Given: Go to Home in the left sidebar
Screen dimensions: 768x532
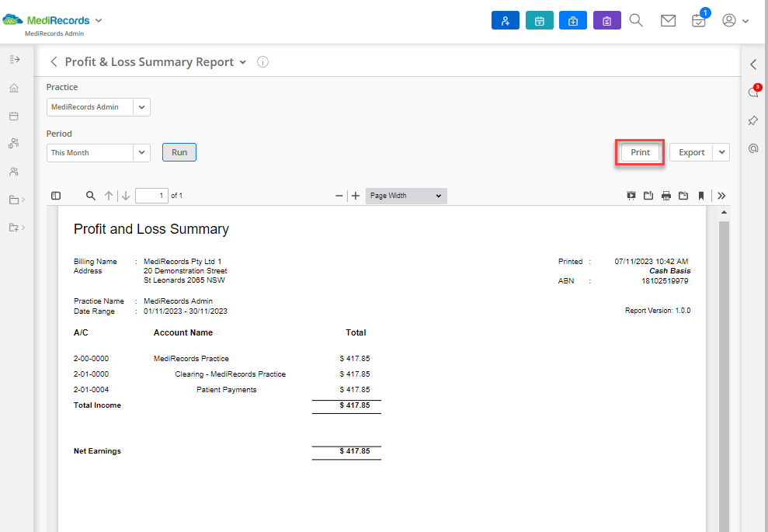Looking at the screenshot, I should coord(14,88).
